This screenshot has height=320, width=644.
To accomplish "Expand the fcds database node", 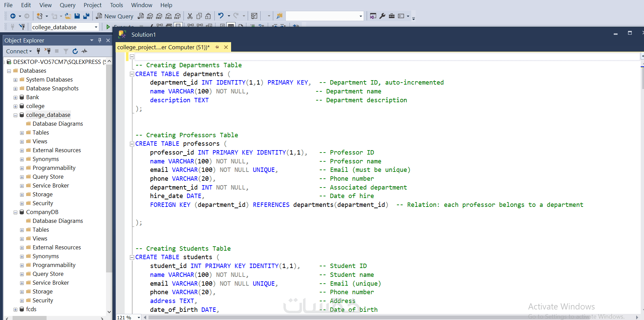I will [15, 309].
